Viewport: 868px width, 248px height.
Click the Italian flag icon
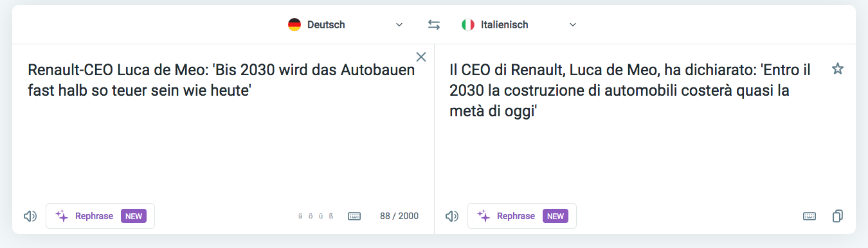coord(468,25)
